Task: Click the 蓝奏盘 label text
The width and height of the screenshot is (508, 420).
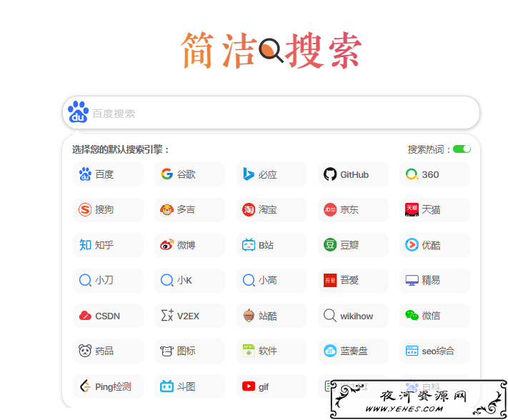Action: click(354, 351)
